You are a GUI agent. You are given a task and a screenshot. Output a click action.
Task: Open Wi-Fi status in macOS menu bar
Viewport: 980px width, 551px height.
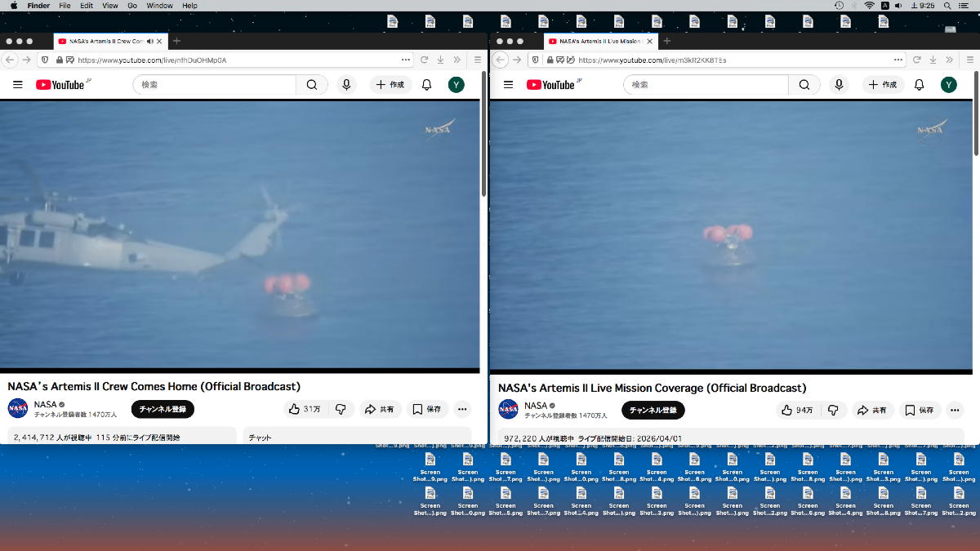tap(869, 6)
